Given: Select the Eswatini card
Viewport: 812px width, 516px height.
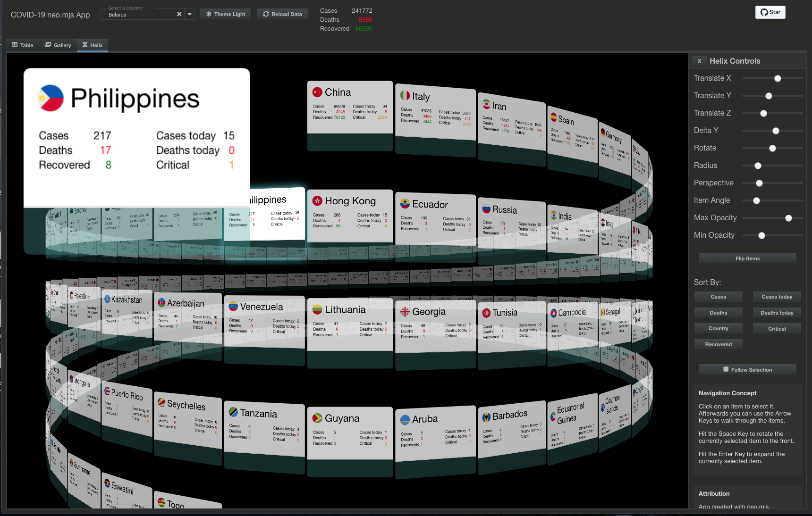Looking at the screenshot, I should click(126, 491).
